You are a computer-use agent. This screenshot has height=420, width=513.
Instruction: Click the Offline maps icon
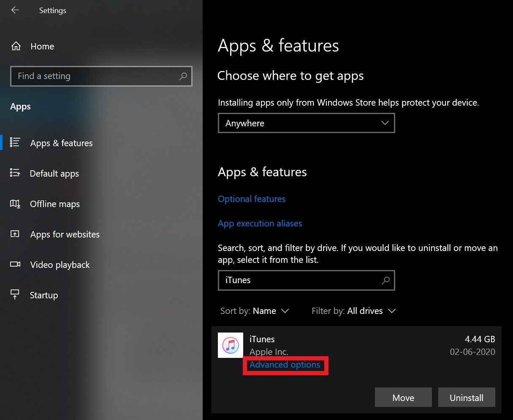point(15,204)
